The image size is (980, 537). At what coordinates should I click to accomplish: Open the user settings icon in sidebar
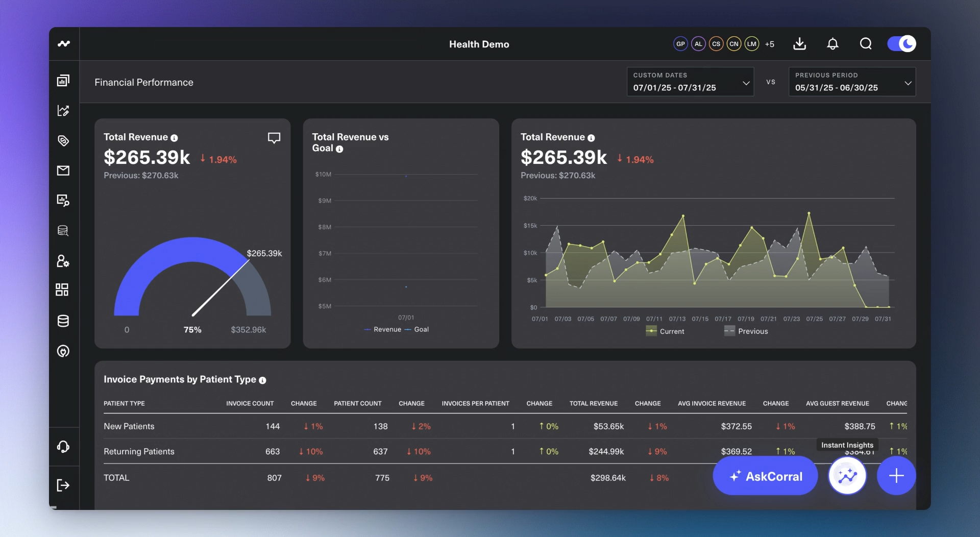[x=63, y=261]
